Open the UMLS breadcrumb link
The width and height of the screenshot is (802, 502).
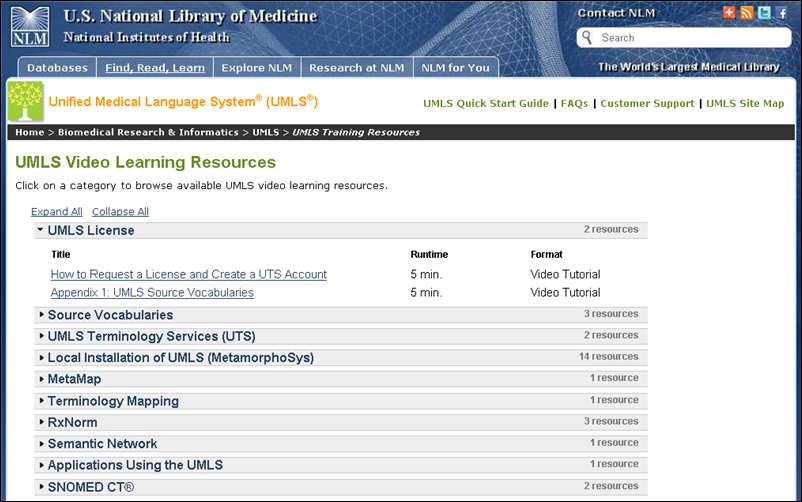[x=265, y=132]
